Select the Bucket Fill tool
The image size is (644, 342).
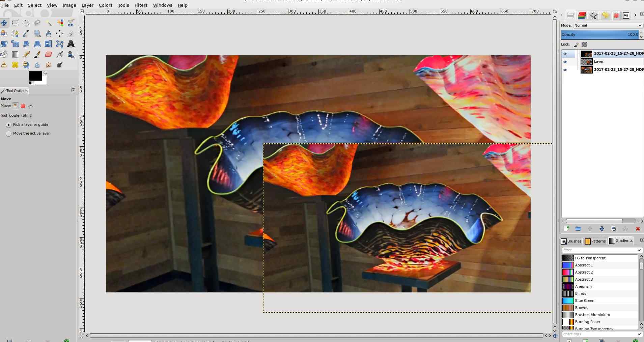tap(4, 54)
